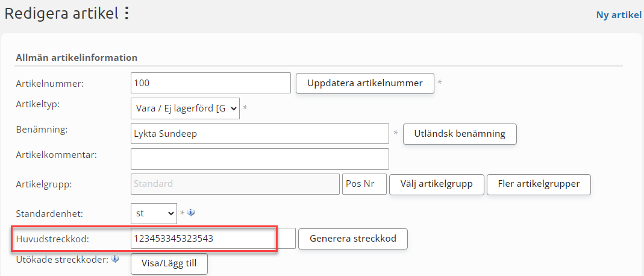This screenshot has width=644, height=276.
Task: Click the Ny artikel link
Action: click(x=619, y=14)
